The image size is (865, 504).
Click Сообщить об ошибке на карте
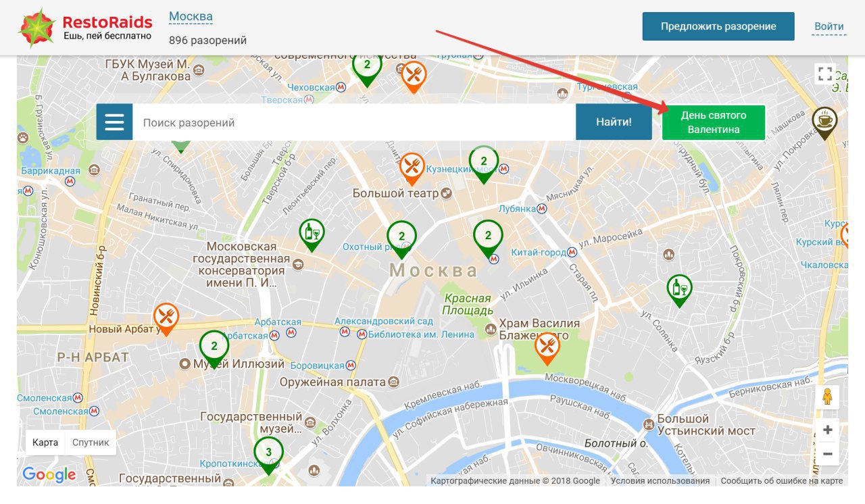point(782,481)
